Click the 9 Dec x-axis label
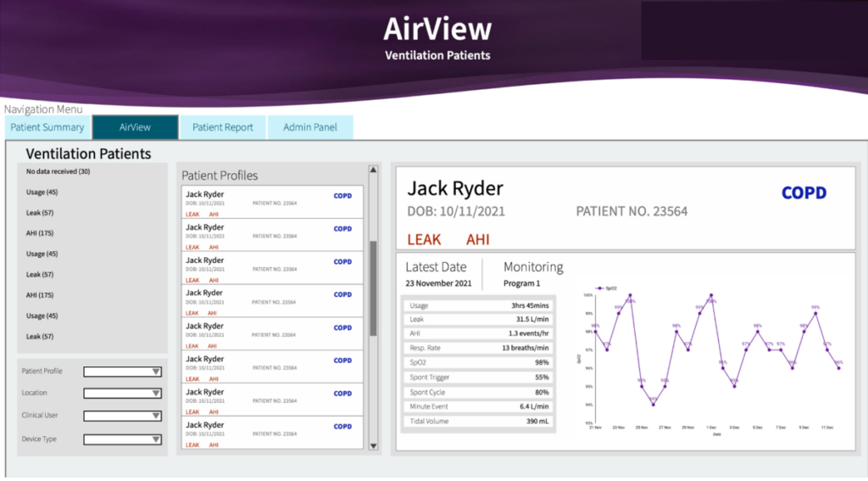Image resolution: width=868 pixels, height=481 pixels. point(804,428)
